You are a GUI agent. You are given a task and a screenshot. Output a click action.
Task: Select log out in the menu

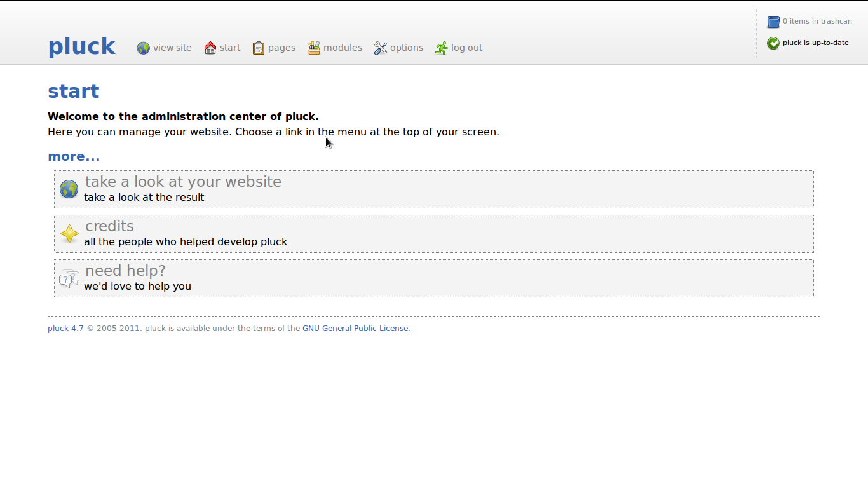tap(466, 48)
